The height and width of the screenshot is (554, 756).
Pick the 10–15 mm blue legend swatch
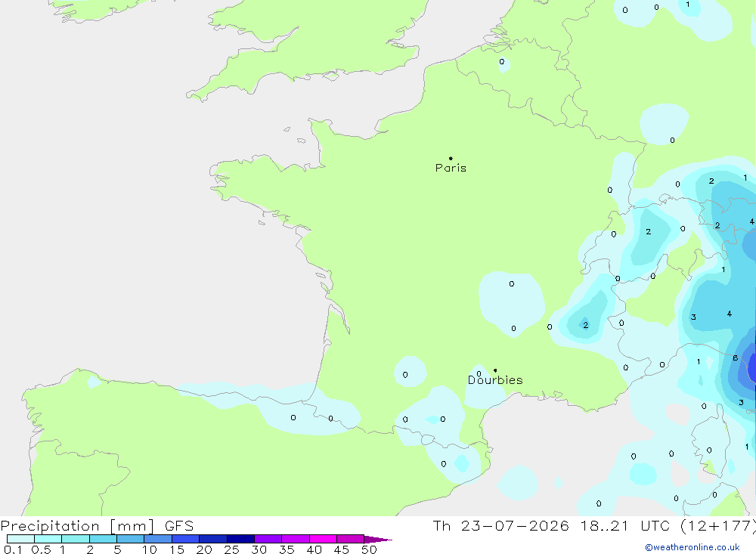[x=158, y=539]
